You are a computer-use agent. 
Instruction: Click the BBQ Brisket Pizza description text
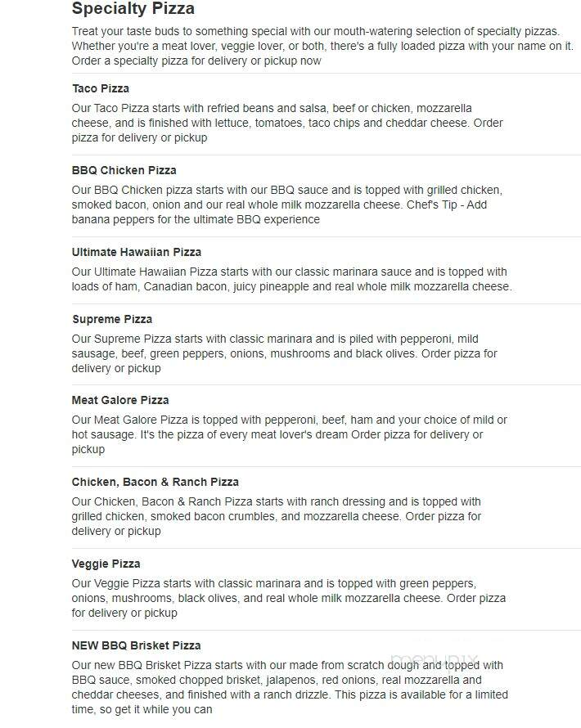point(290,687)
